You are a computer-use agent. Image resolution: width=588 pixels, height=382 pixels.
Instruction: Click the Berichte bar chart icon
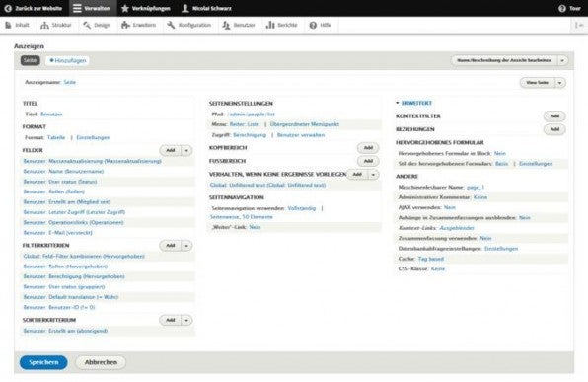point(270,25)
